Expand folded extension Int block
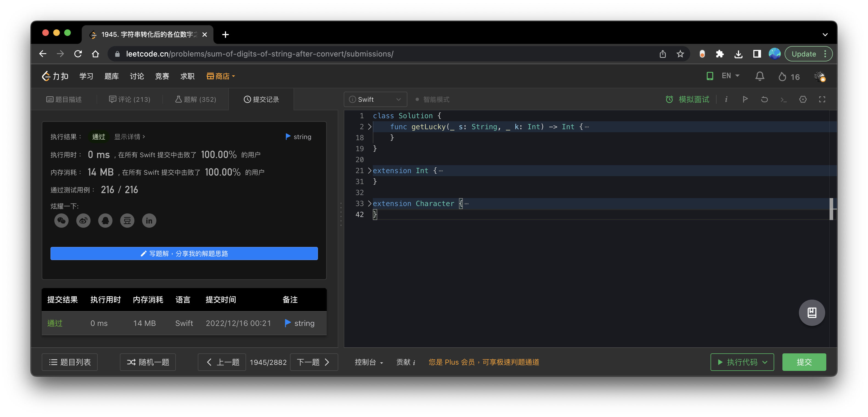868x417 pixels. 370,170
